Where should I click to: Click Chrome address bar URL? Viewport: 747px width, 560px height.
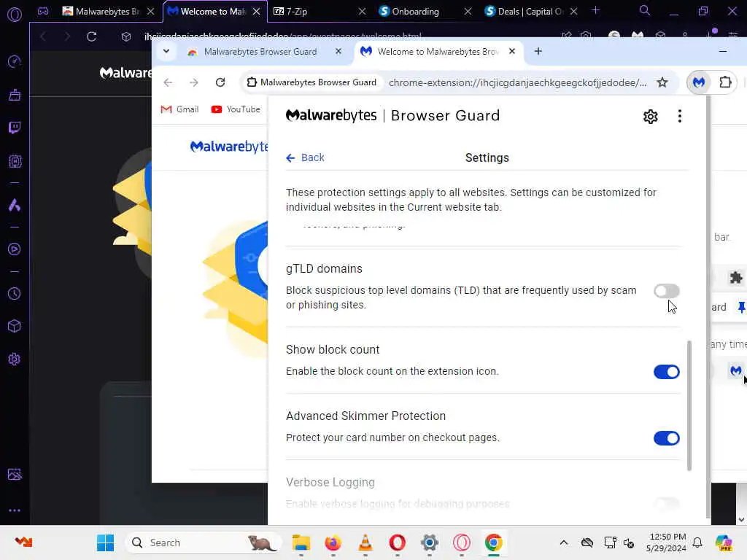click(x=517, y=82)
